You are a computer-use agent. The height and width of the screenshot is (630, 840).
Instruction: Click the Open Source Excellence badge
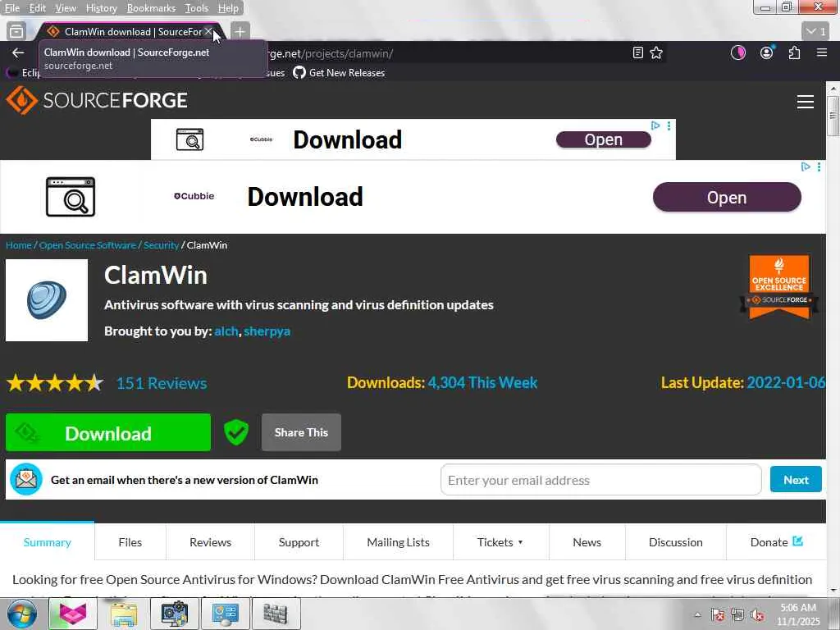pos(779,286)
